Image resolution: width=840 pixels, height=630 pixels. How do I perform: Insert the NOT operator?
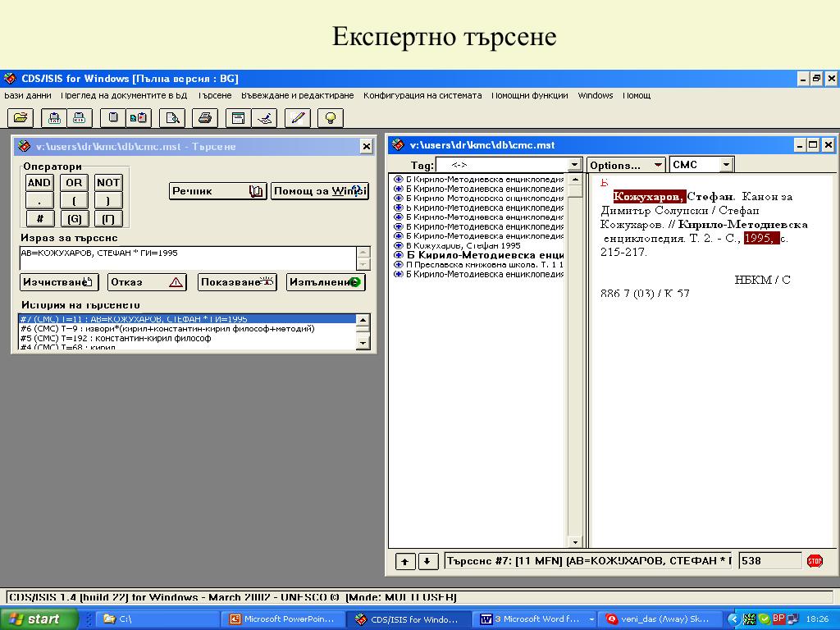(x=108, y=183)
